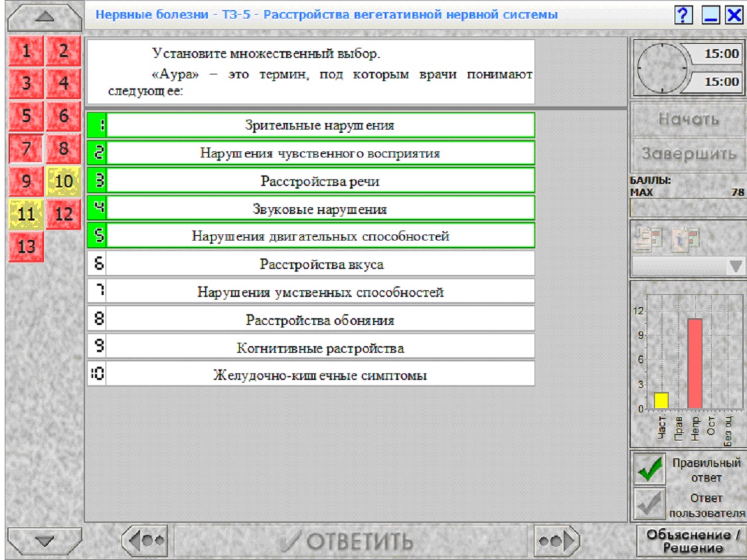The image size is (747, 560).
Task: Go to the next question arrow
Action: coord(557,541)
